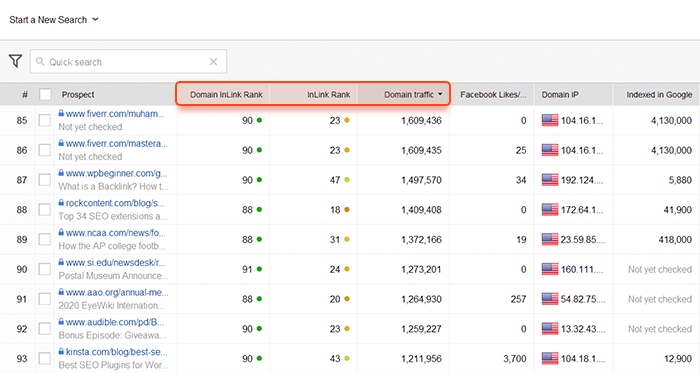Click Facebook Likes value 257
This screenshot has width=700, height=373.
coord(518,299)
